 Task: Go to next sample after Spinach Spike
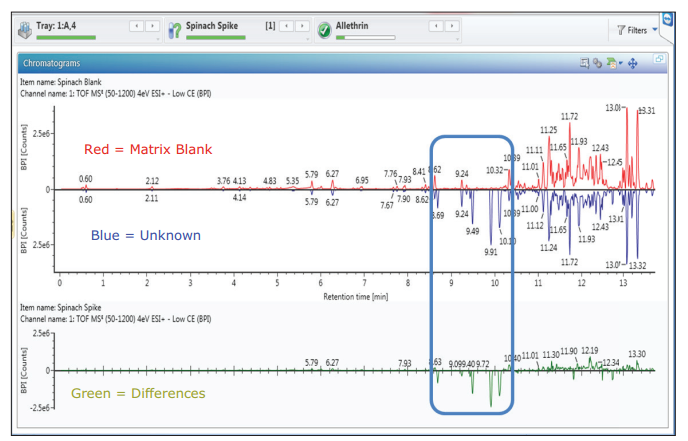(x=302, y=26)
